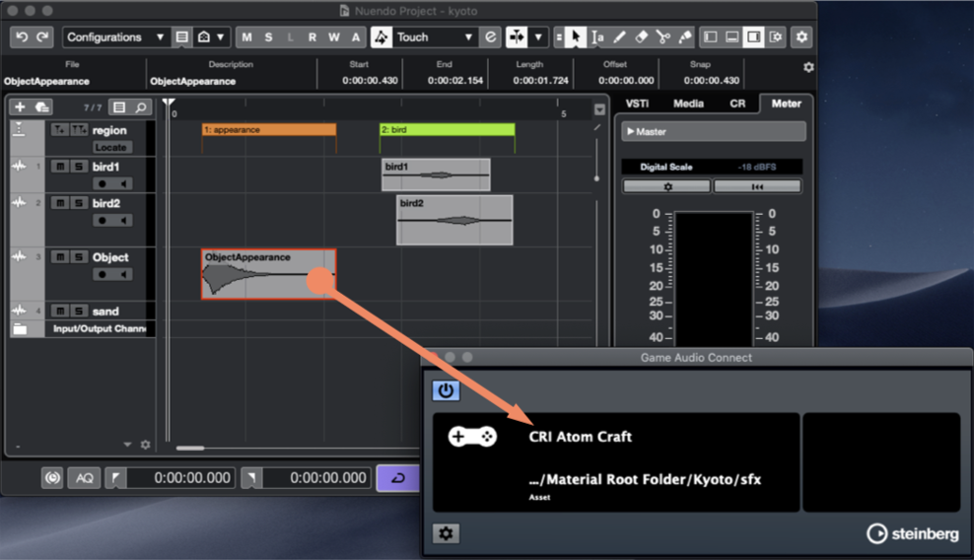This screenshot has width=974, height=560.
Task: Solo the sand track
Action: pyautogui.click(x=79, y=311)
